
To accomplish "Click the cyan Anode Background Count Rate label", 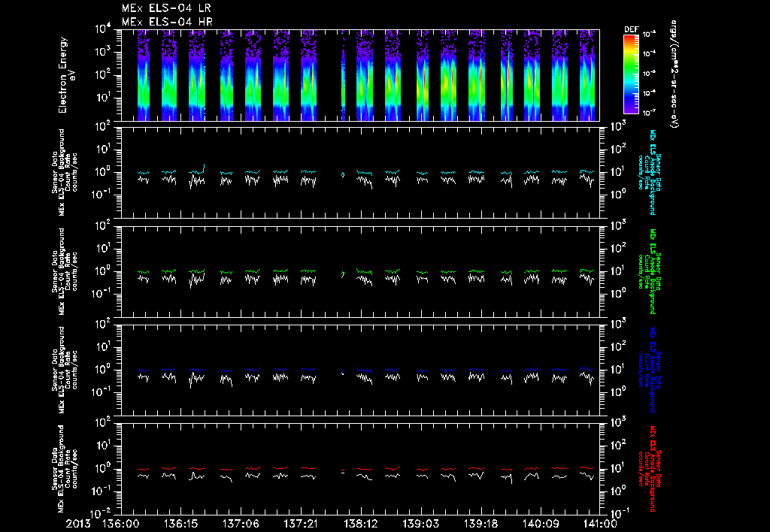I will pos(648,172).
